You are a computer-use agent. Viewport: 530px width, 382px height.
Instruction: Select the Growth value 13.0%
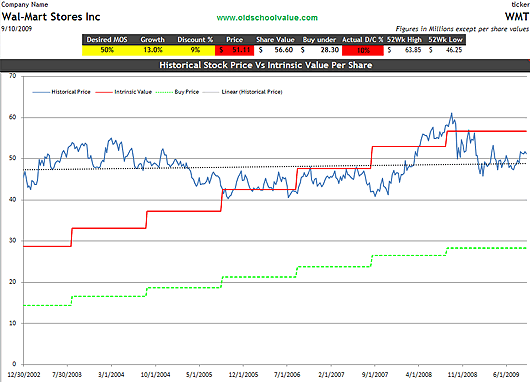point(153,50)
